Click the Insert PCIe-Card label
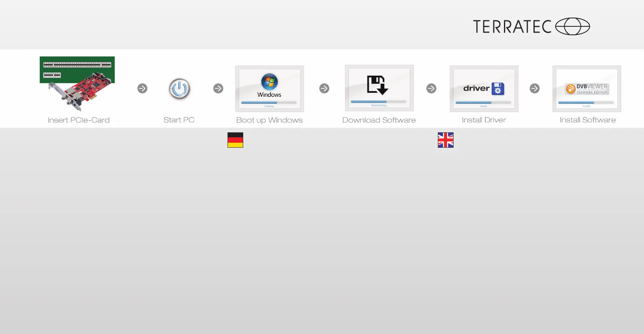Image resolution: width=644 pixels, height=334 pixels. (78, 120)
